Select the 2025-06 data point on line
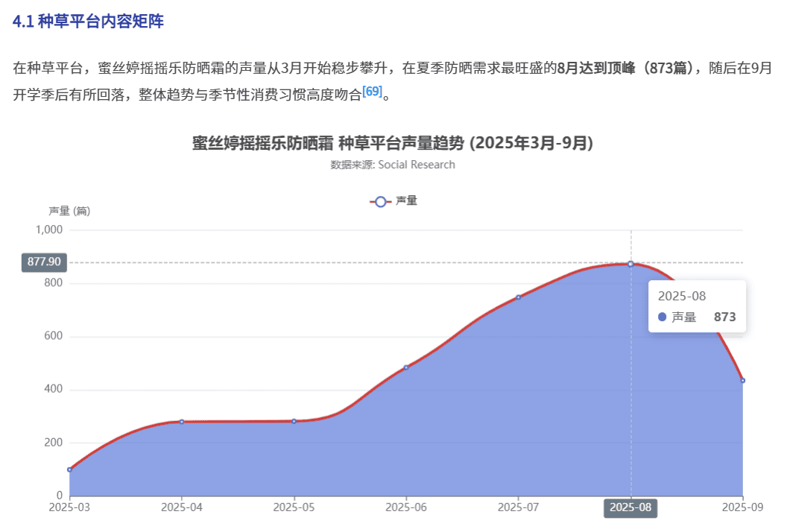 [406, 367]
